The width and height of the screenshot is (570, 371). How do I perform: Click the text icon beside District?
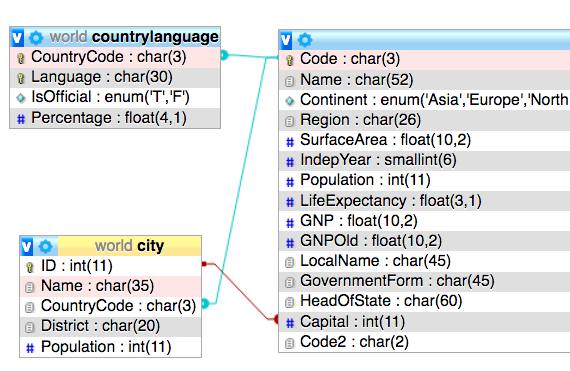(x=30, y=327)
